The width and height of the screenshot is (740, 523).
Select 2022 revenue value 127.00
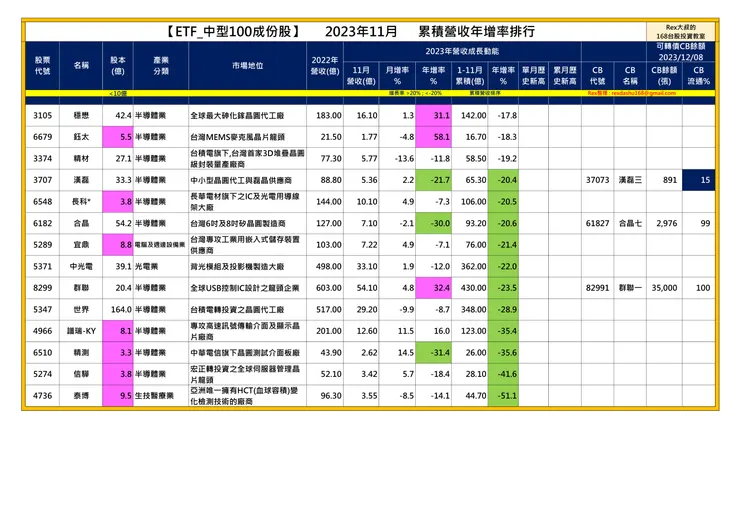click(x=329, y=223)
